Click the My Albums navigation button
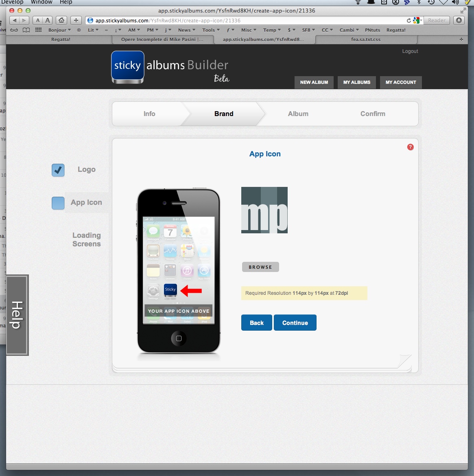474x476 pixels. [356, 82]
